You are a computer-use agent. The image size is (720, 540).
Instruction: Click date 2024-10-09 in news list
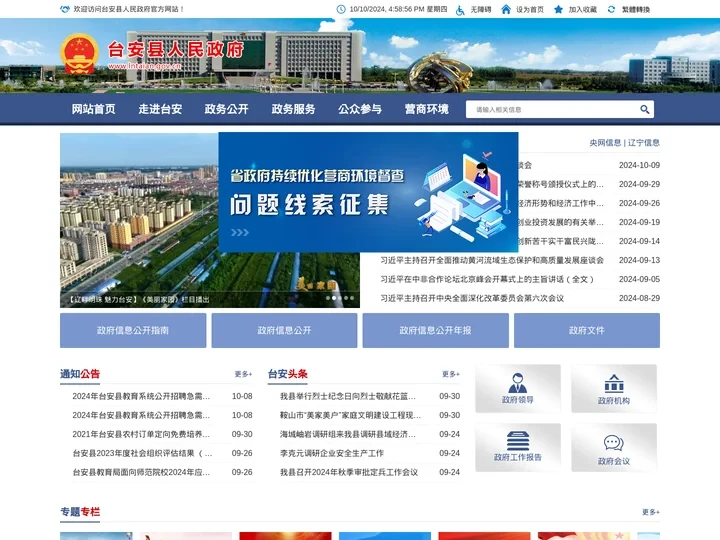click(x=639, y=165)
